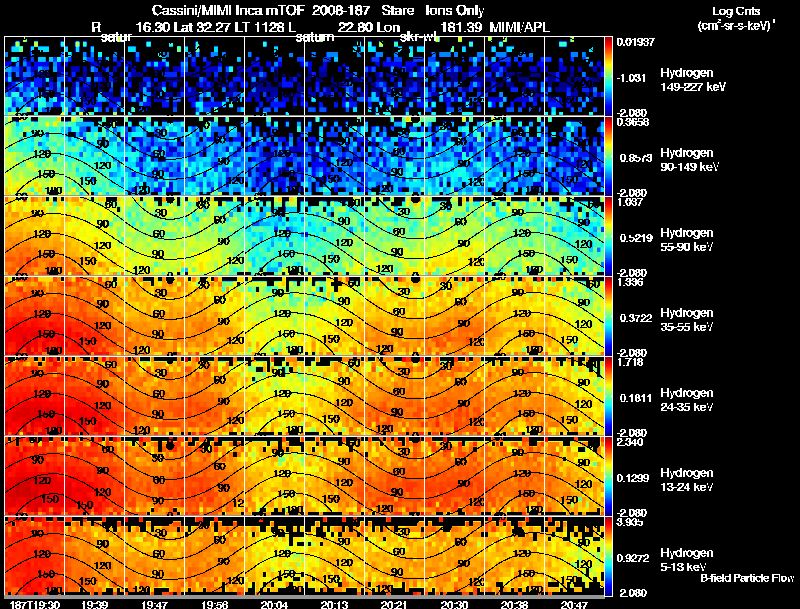800x609 pixels.
Task: Click the colorbar maximum value '0.01937'
Action: [635, 42]
